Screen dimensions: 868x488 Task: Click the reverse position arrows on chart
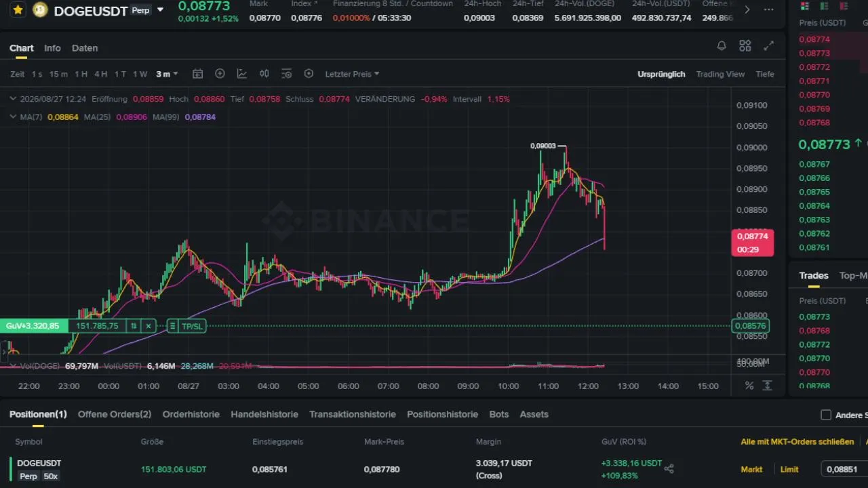[x=133, y=326]
